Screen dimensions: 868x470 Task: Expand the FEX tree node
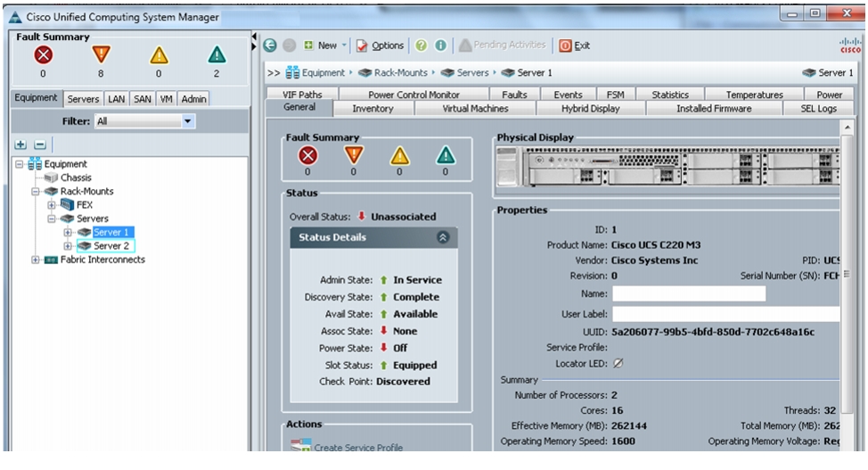pyautogui.click(x=52, y=205)
